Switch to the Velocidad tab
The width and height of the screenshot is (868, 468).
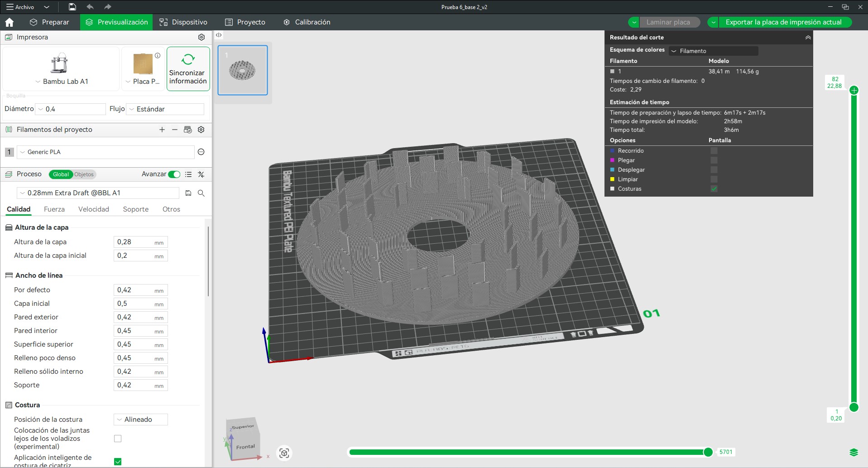93,209
